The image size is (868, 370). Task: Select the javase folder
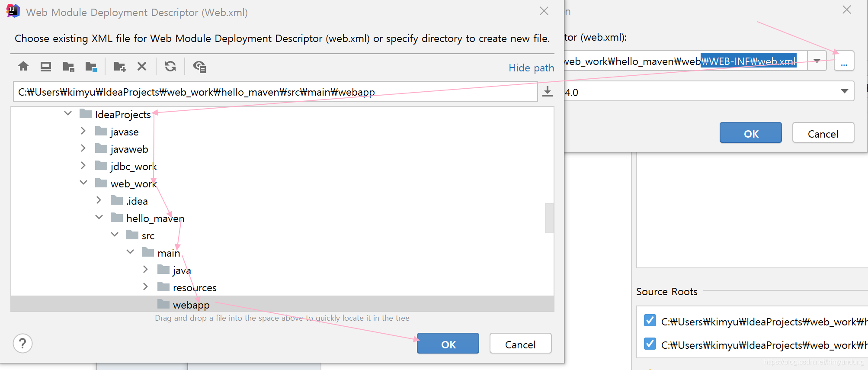coord(125,132)
